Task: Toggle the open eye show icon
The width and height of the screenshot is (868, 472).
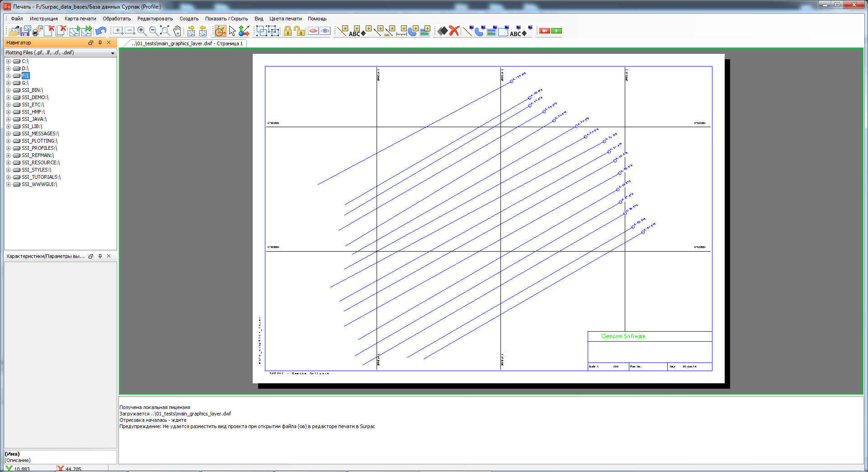Action: tap(325, 31)
